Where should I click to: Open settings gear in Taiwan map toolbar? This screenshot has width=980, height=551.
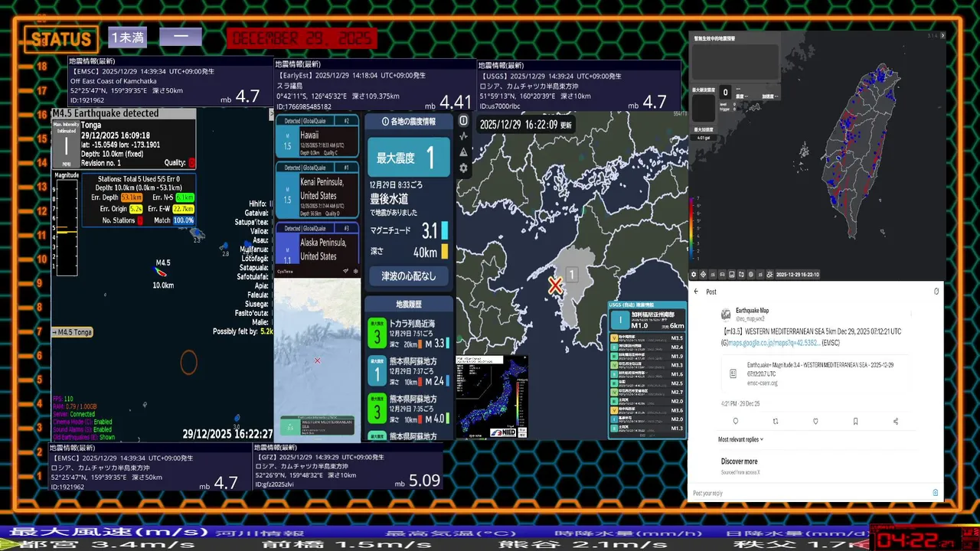[694, 275]
